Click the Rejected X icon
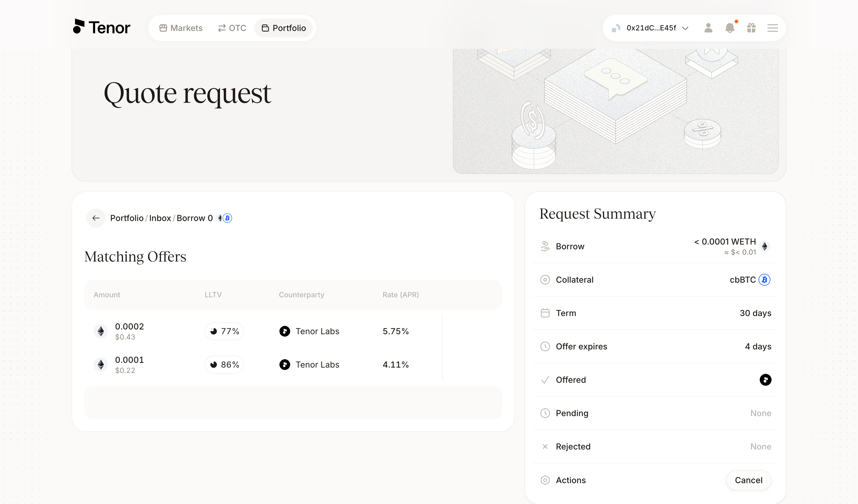This screenshot has height=504, width=858. (x=545, y=447)
